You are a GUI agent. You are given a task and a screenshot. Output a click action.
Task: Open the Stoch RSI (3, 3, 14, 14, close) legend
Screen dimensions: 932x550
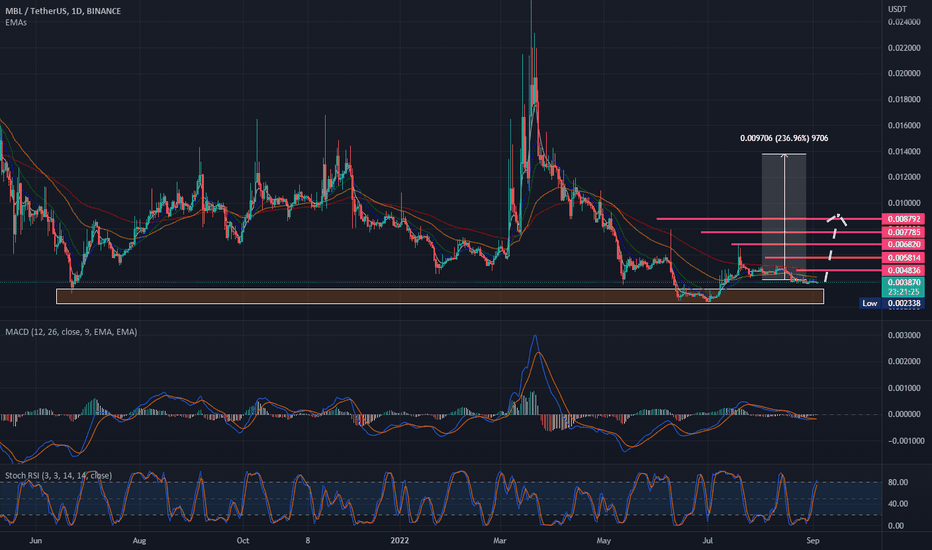coord(58,476)
